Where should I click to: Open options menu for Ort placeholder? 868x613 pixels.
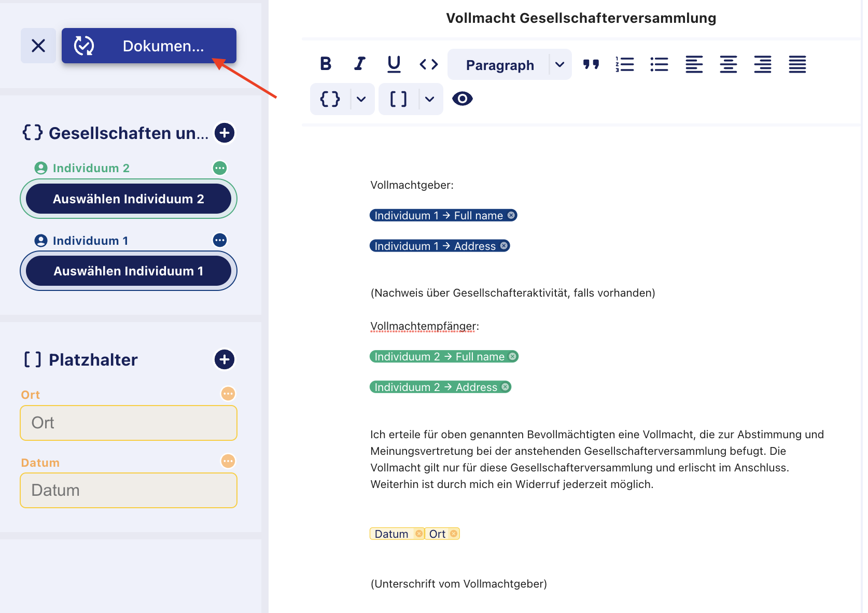(228, 394)
